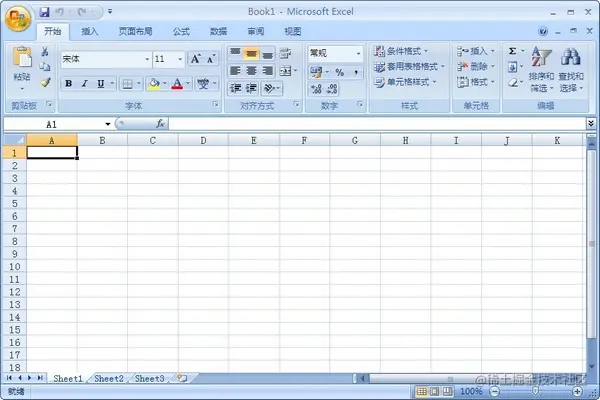Viewport: 600px width, 400px height.
Task: Switch to the 公式 tab
Action: pos(181,31)
